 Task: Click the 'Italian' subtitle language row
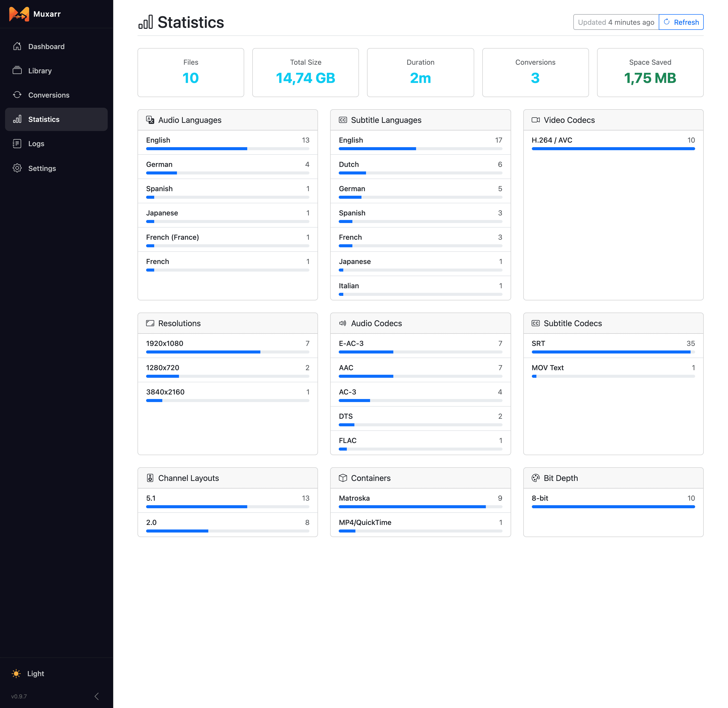click(421, 288)
